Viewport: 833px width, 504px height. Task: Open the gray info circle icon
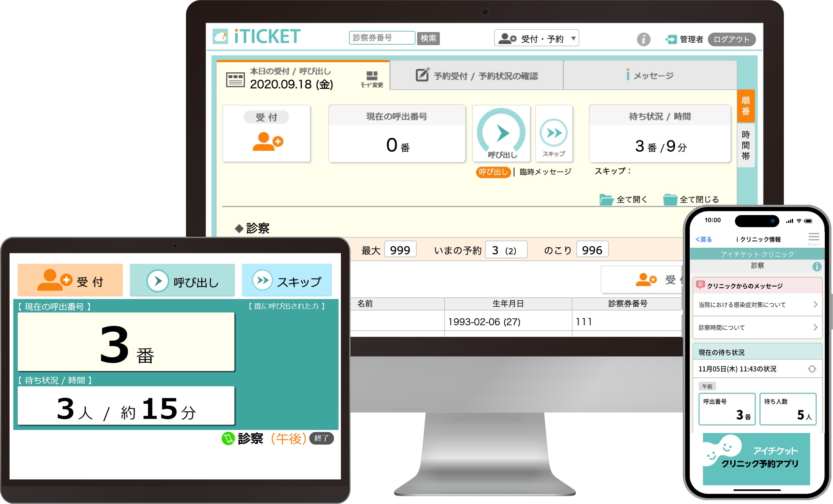643,39
